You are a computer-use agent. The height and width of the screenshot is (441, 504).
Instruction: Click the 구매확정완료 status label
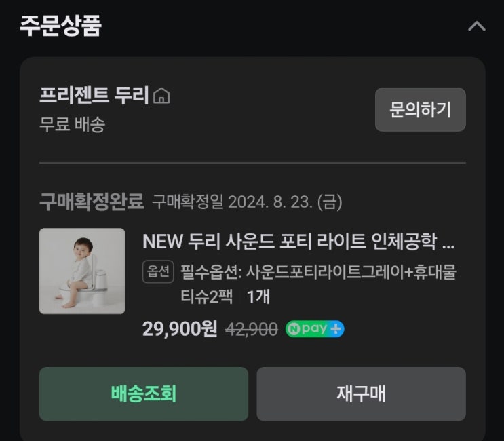[92, 202]
